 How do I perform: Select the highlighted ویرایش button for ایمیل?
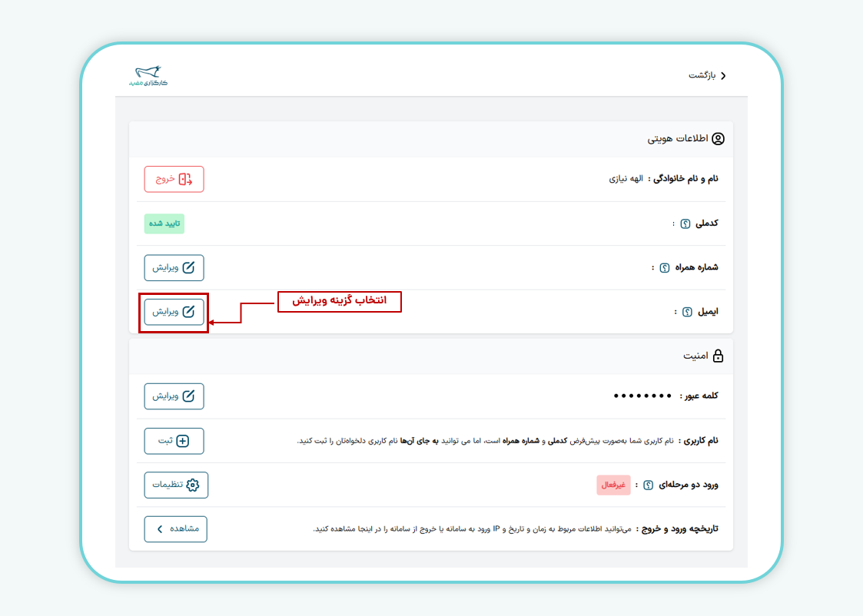click(174, 311)
